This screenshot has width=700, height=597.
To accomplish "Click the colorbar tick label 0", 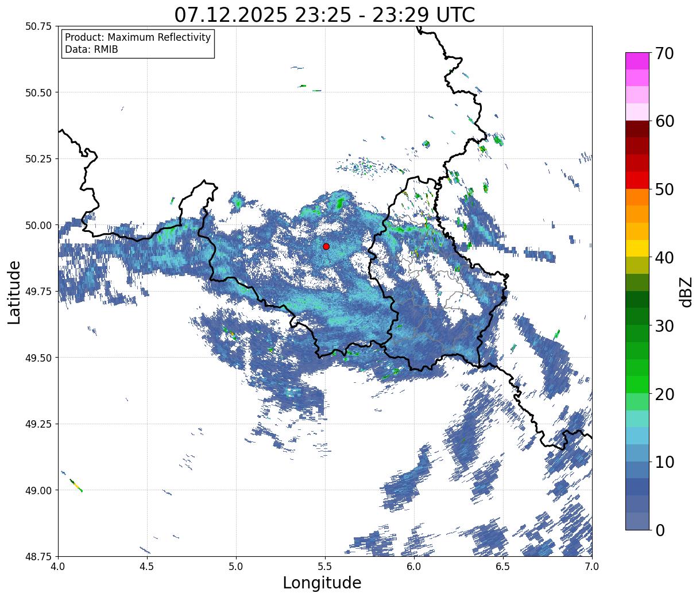I will (660, 530).
